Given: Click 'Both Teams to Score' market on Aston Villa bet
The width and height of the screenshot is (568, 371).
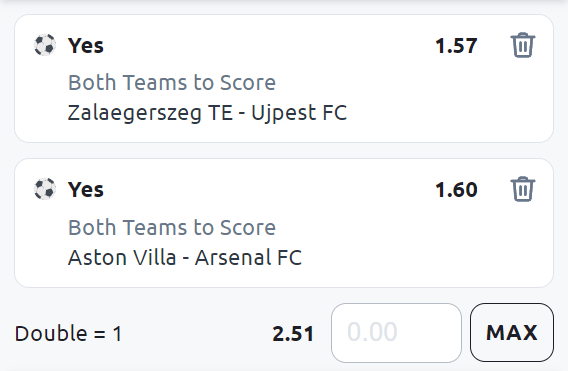Looking at the screenshot, I should coord(172,227).
